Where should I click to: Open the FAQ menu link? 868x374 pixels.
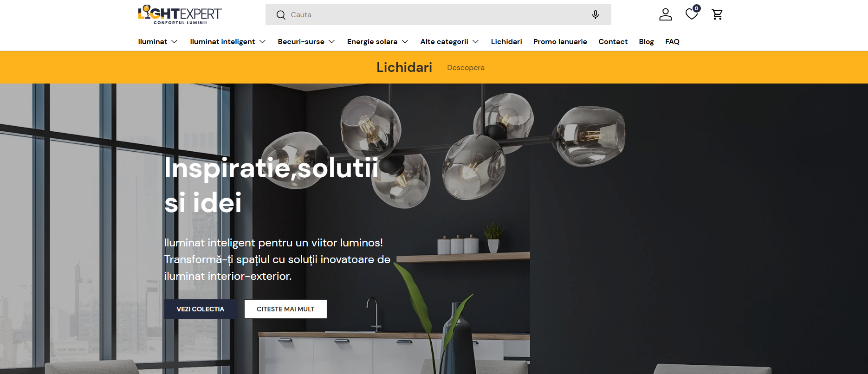(672, 42)
